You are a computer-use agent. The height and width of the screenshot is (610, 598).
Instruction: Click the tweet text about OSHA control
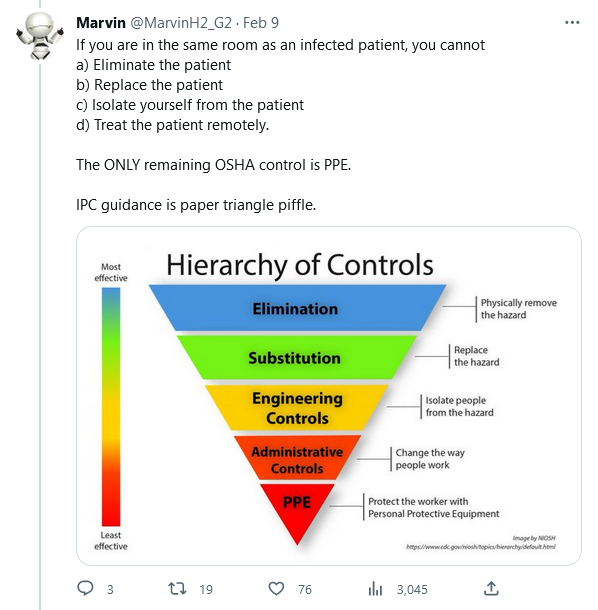click(x=214, y=165)
